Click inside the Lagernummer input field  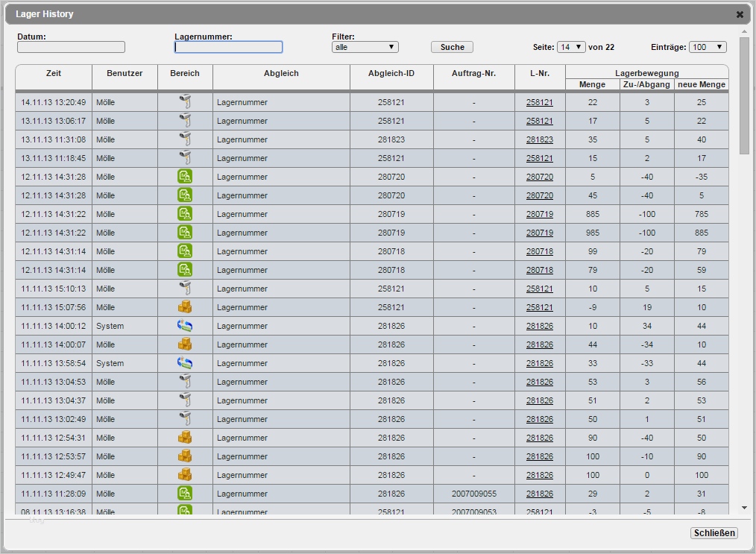coord(228,47)
